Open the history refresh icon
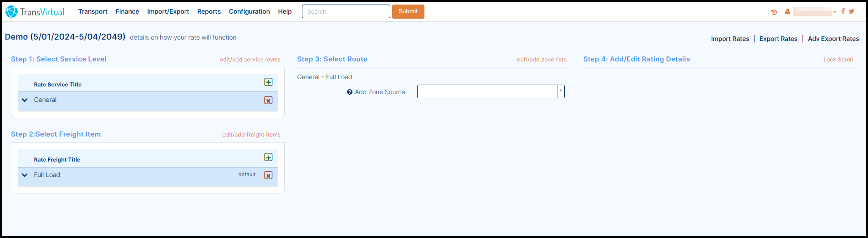Viewport: 868px width, 238px height. [x=774, y=12]
